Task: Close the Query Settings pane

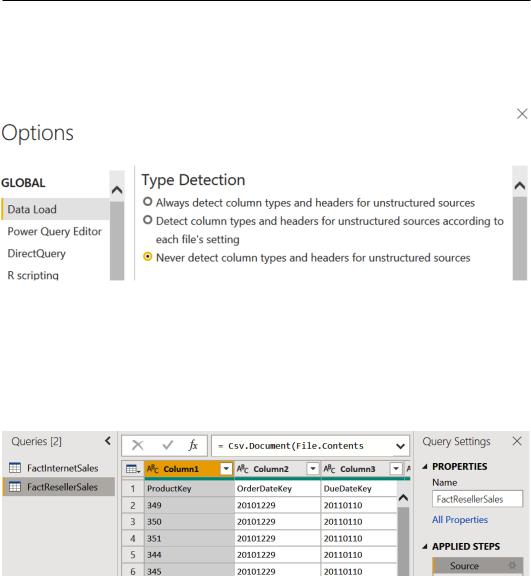Action: pos(517,441)
